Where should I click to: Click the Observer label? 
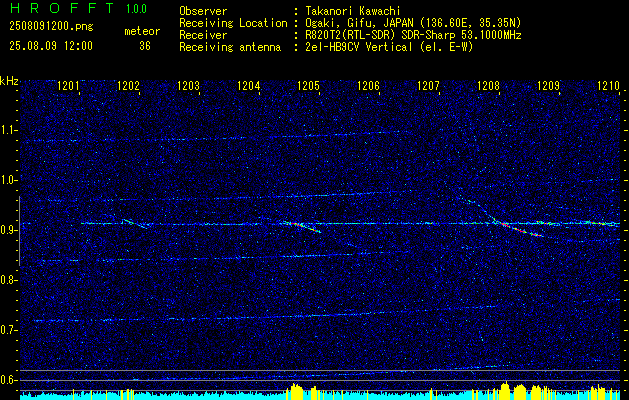(203, 11)
